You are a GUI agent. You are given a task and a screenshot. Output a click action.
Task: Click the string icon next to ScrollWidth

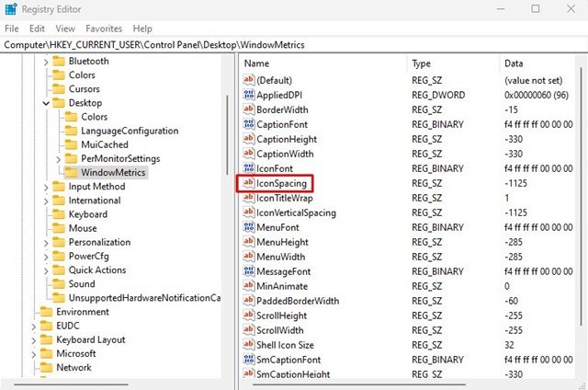249,330
